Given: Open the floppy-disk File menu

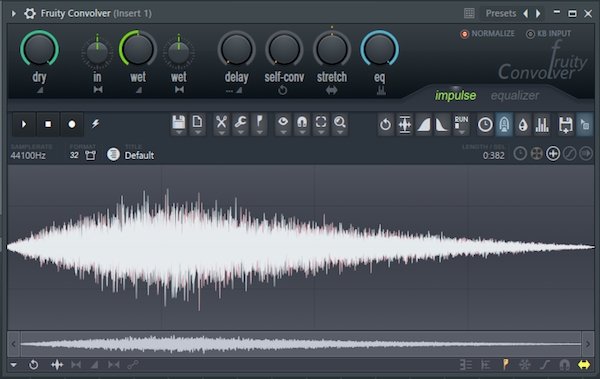Looking at the screenshot, I should coord(179,124).
